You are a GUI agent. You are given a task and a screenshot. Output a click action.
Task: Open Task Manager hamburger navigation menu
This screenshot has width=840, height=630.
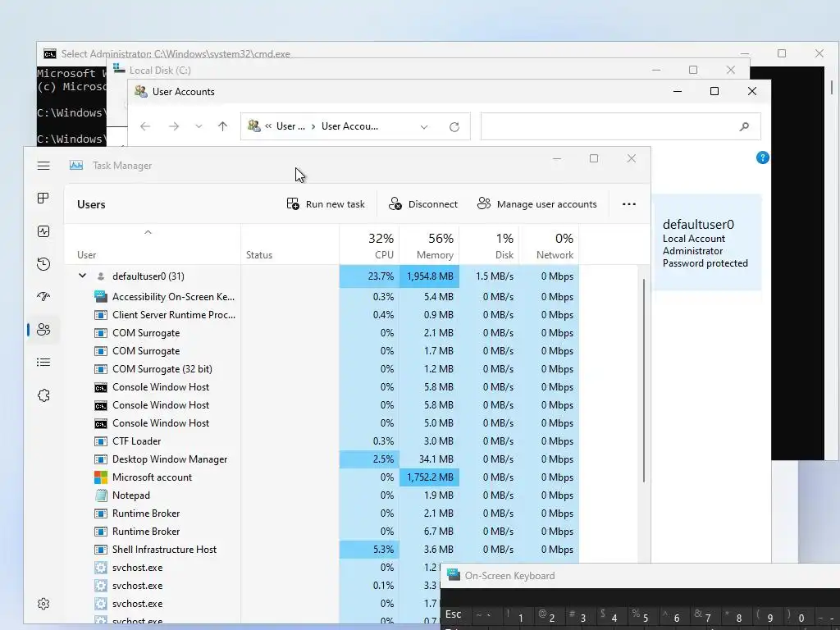pyautogui.click(x=43, y=166)
